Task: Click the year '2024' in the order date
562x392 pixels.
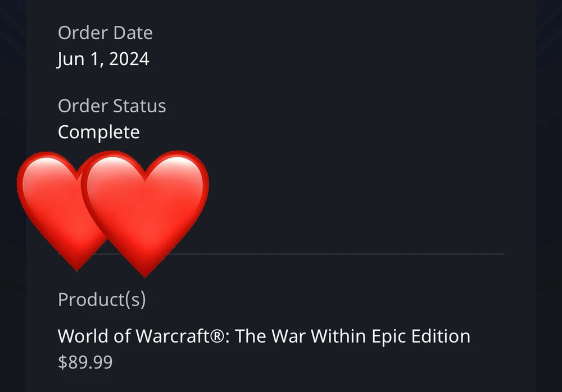Action: tap(129, 59)
